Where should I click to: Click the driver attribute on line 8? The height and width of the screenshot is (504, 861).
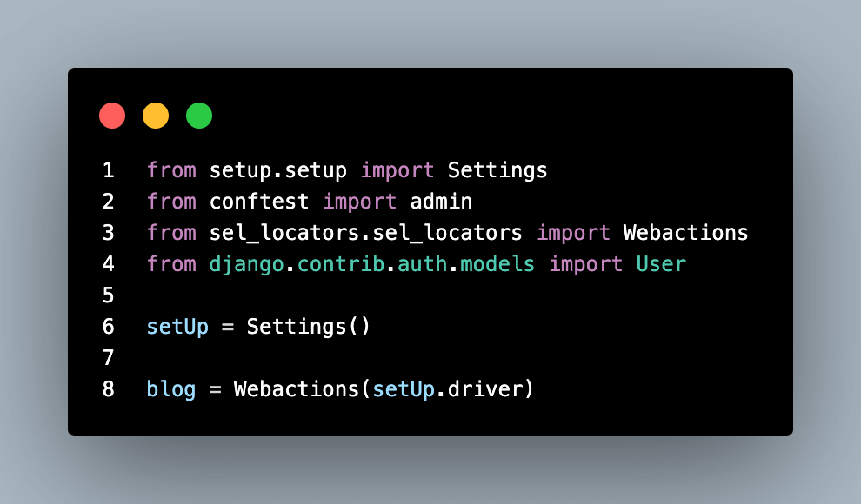[484, 389]
